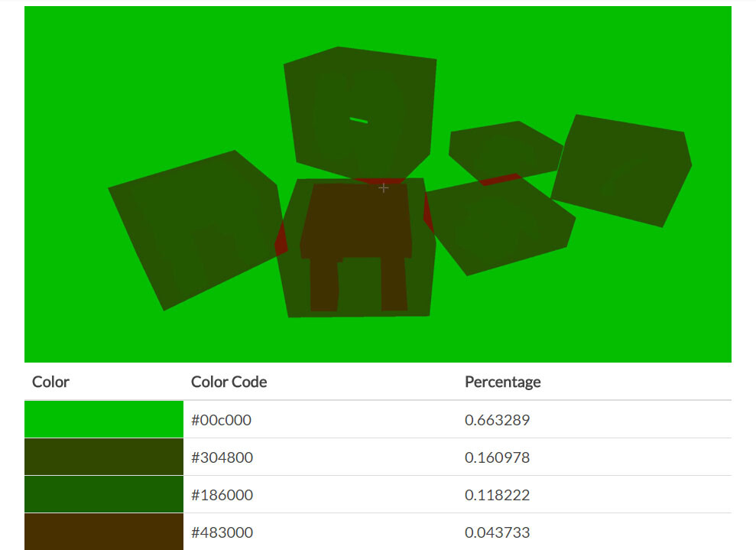Click the Percentage column header
The width and height of the screenshot is (756, 550).
click(x=502, y=382)
